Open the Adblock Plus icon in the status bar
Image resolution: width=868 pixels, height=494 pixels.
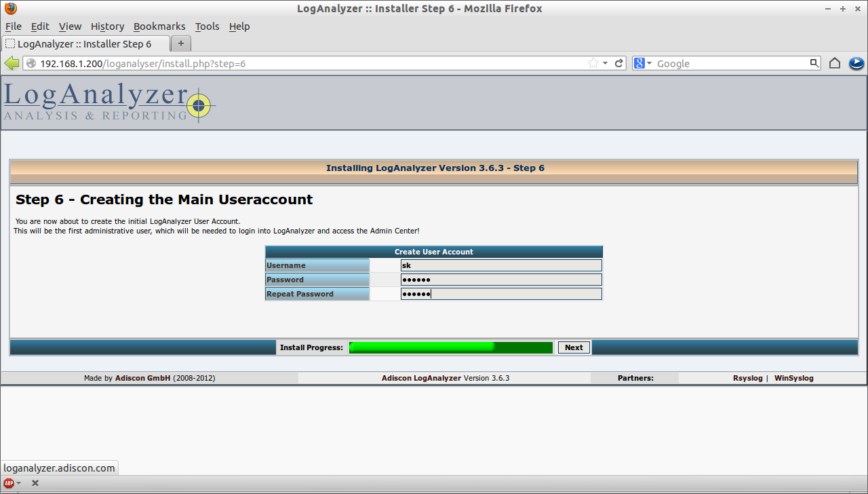(x=9, y=483)
